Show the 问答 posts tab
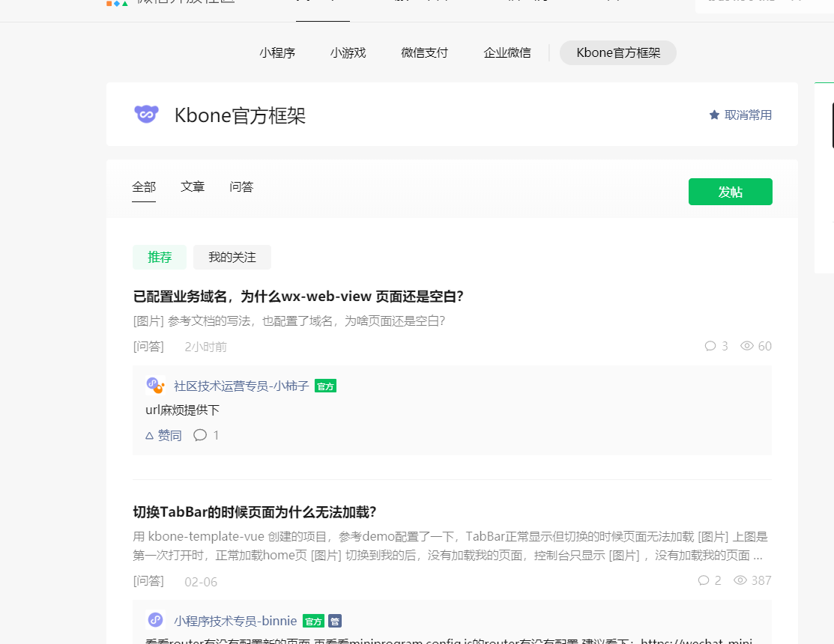This screenshot has height=644, width=834. 241,187
